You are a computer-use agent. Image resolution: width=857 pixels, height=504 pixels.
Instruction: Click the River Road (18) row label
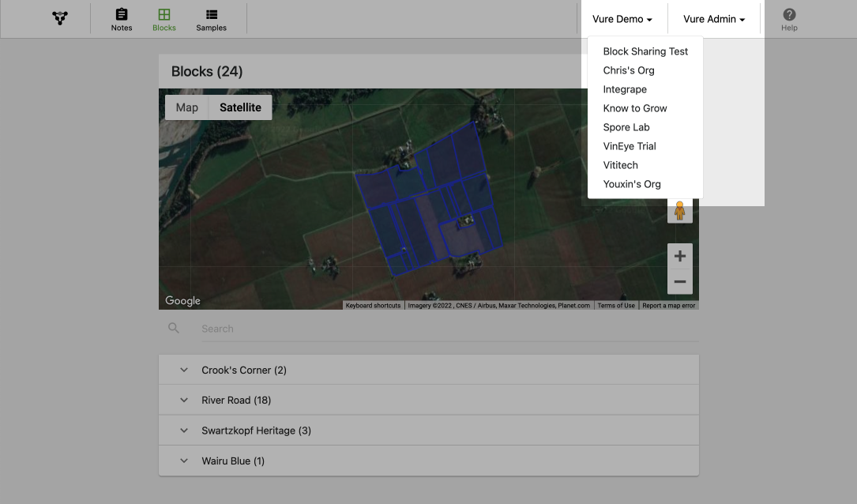tap(236, 401)
